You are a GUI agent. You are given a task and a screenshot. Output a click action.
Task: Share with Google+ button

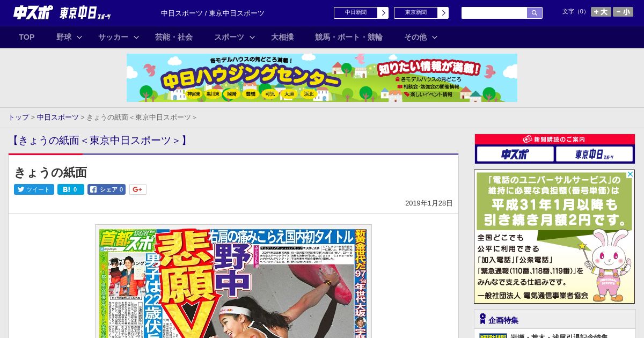click(138, 189)
